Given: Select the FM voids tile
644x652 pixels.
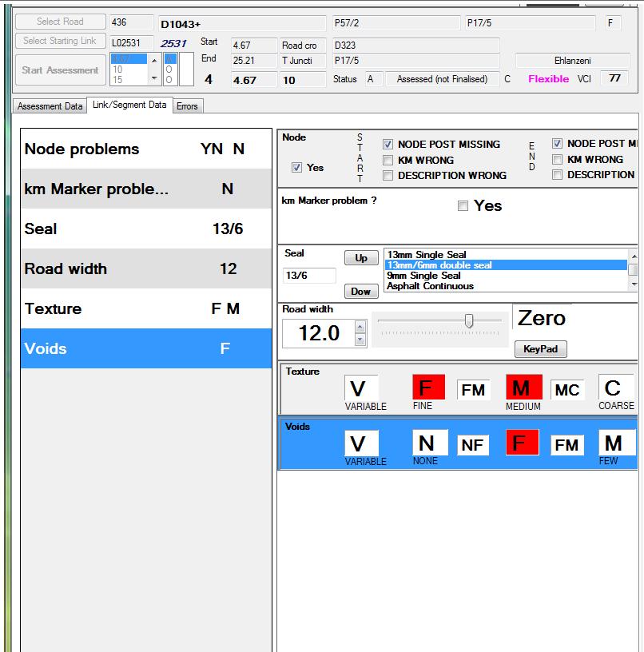Looking at the screenshot, I should tap(566, 444).
